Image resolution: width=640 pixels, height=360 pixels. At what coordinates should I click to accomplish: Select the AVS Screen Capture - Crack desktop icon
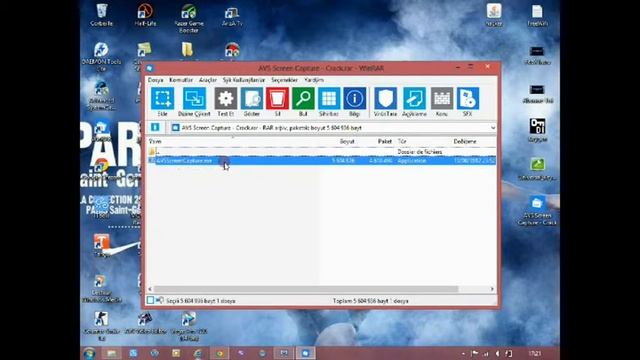tap(537, 211)
